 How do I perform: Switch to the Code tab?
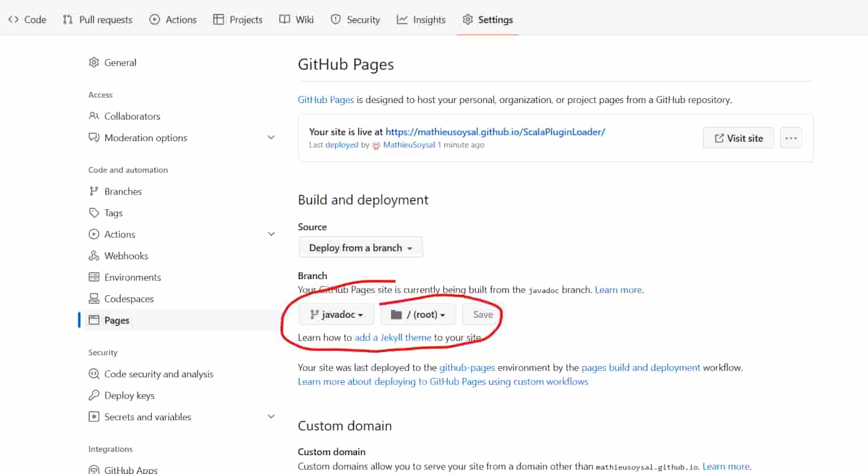tap(27, 20)
